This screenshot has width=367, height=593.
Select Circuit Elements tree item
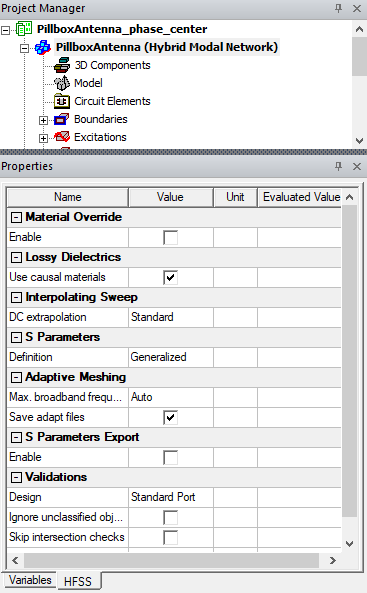[112, 101]
